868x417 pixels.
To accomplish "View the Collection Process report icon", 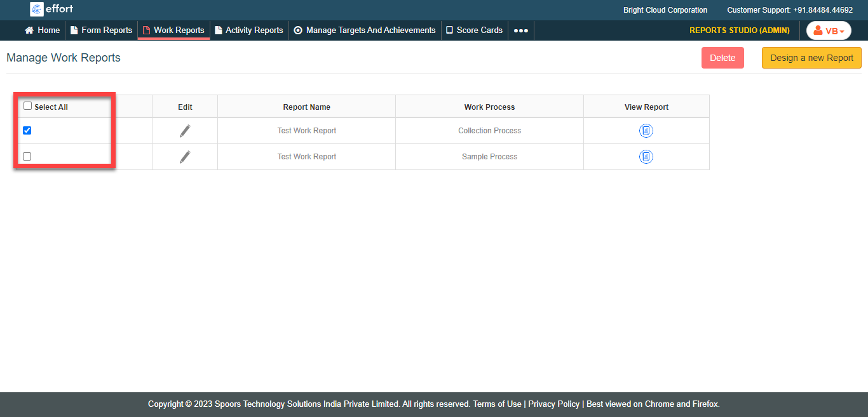I will [646, 131].
